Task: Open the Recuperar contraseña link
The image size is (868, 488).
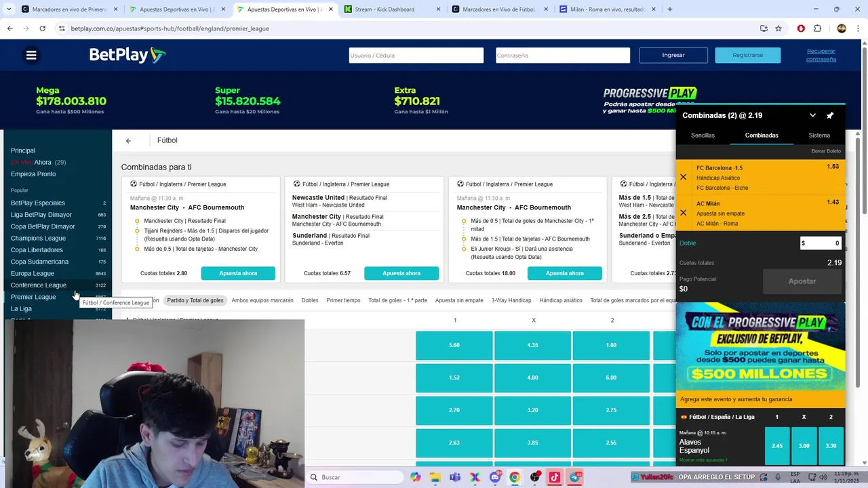Action: 821,55
